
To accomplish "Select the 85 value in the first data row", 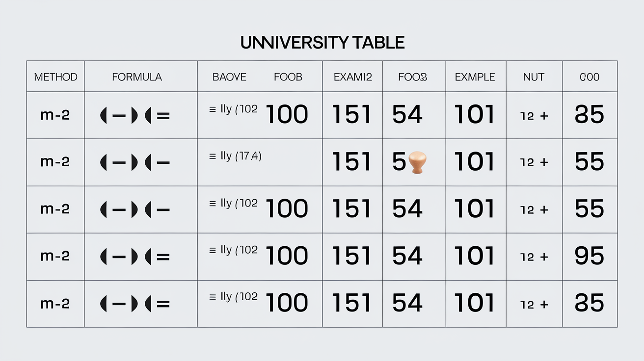I will pyautogui.click(x=590, y=115).
